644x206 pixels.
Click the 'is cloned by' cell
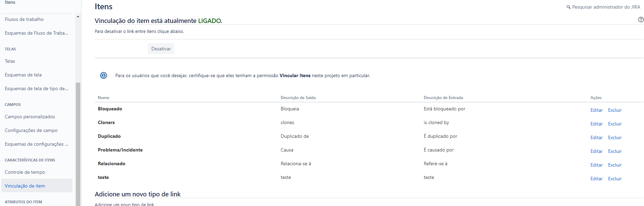point(436,123)
